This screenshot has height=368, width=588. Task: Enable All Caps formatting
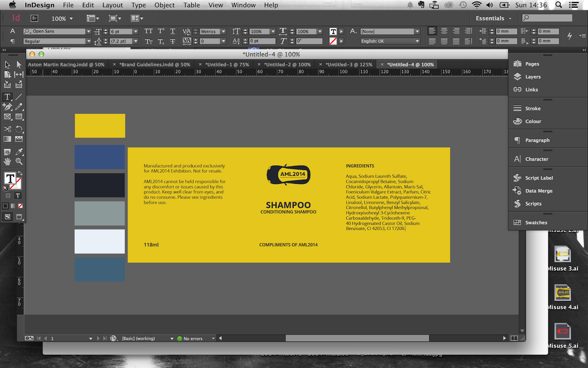point(148,31)
